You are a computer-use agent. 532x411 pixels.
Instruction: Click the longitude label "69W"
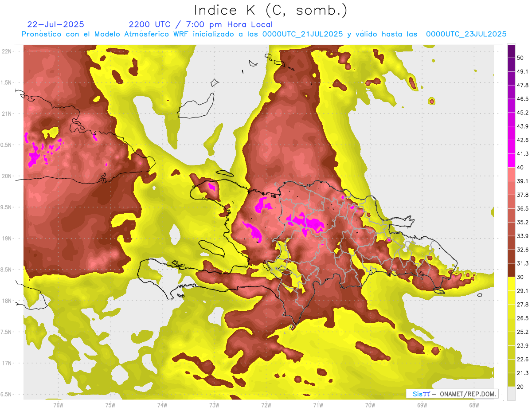422,405
